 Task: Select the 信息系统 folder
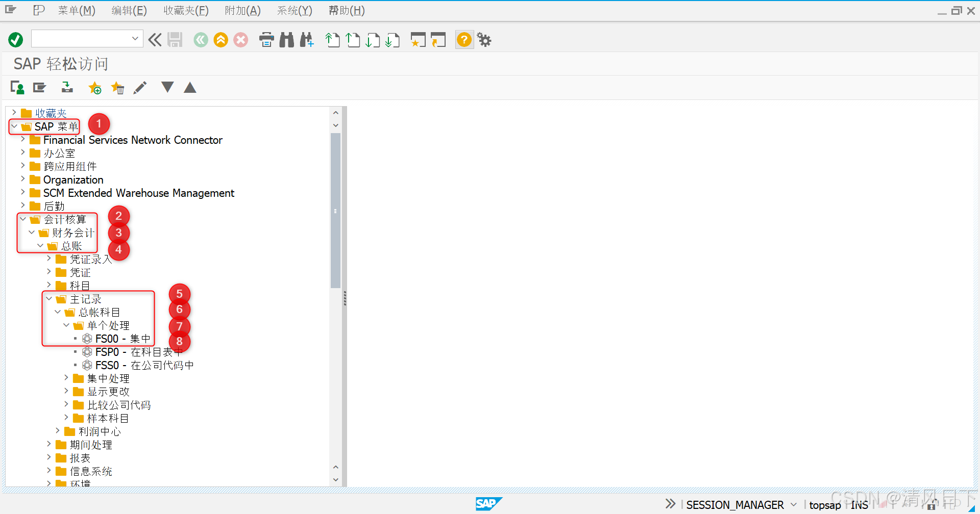(91, 471)
